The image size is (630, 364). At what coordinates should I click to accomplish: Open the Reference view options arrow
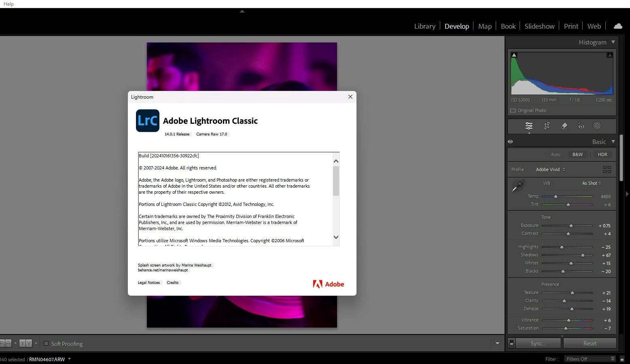pos(15,343)
